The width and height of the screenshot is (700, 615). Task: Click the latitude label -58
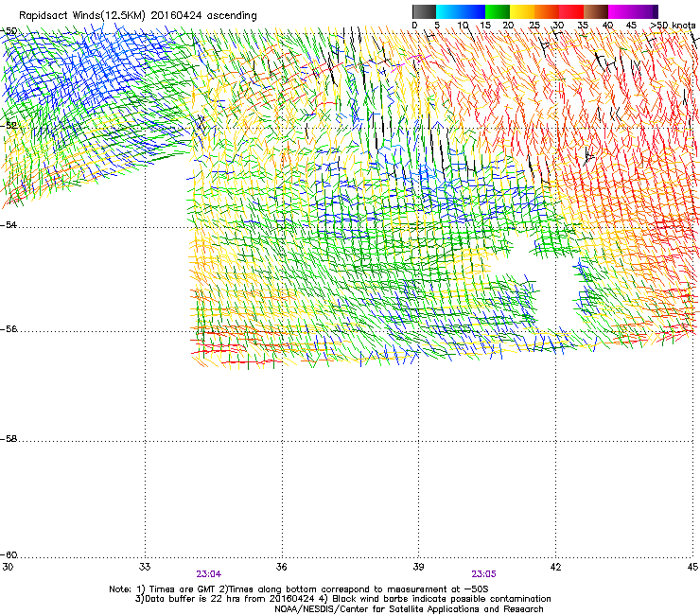pyautogui.click(x=9, y=439)
